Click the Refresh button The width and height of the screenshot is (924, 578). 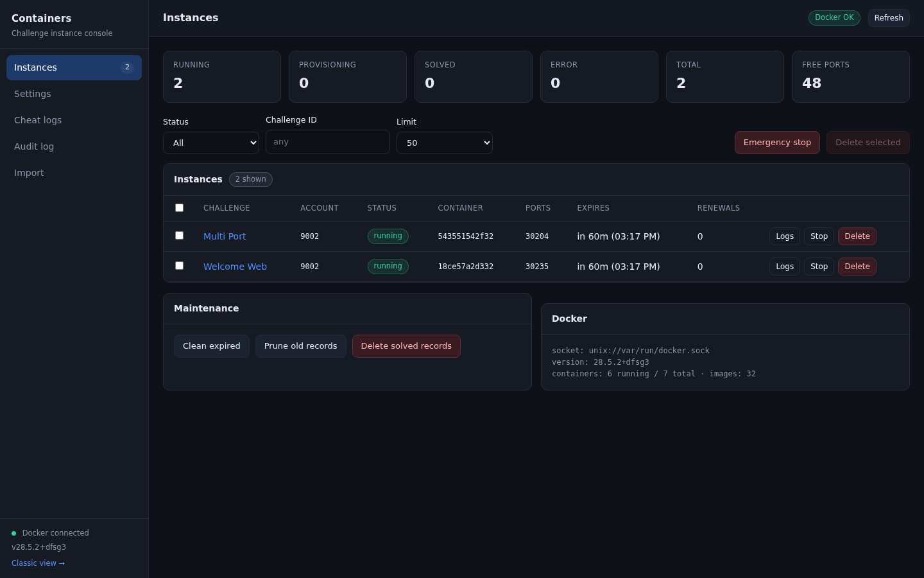889,18
